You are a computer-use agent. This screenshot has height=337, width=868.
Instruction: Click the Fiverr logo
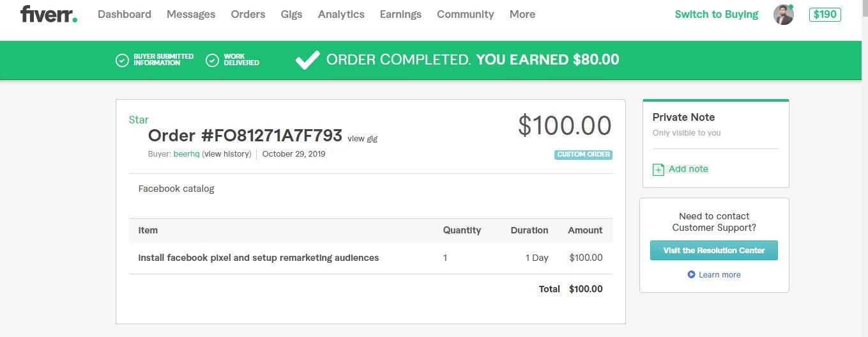pos(49,14)
